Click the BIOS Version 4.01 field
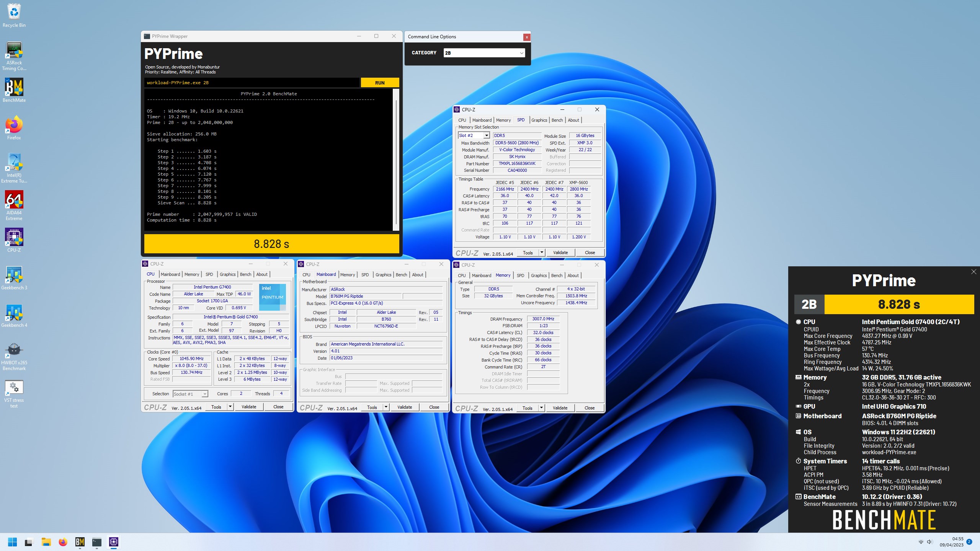 [386, 351]
